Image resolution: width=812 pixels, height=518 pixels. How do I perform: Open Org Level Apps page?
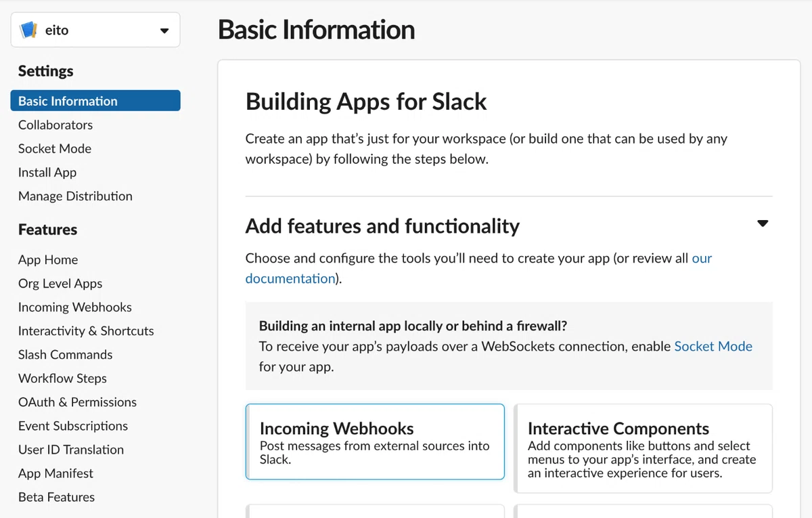pos(60,283)
